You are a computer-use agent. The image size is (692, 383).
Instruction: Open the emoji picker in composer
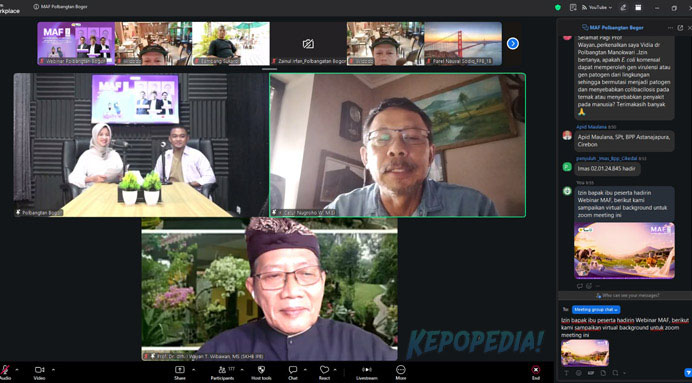tap(579, 373)
